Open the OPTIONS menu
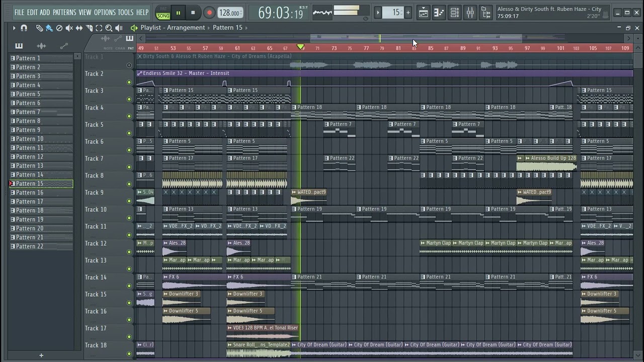 click(105, 12)
